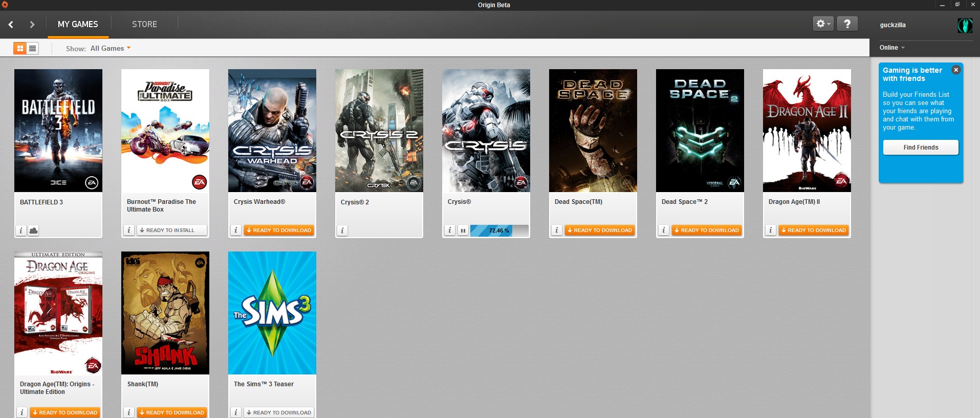Go back with the left arrow
Screen dimensions: 980x418
(11, 24)
